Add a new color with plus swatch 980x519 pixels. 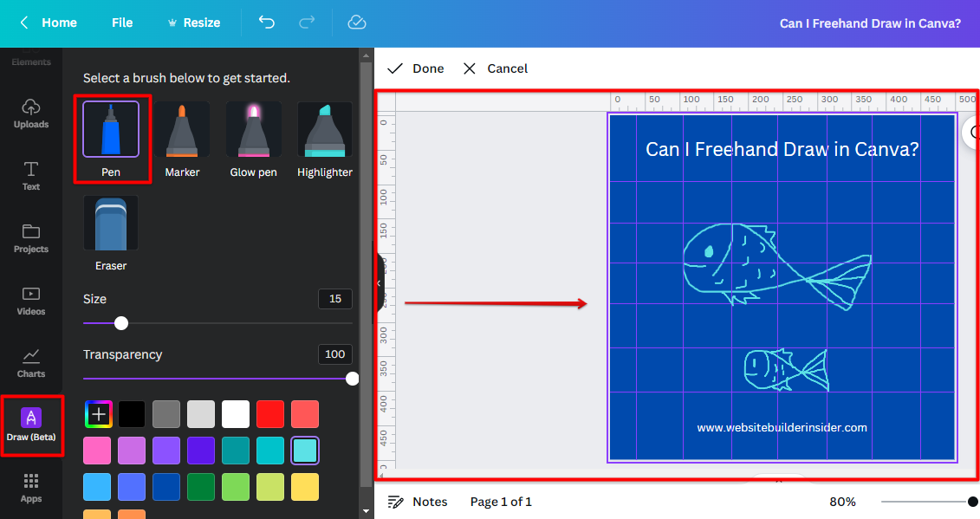click(x=98, y=414)
